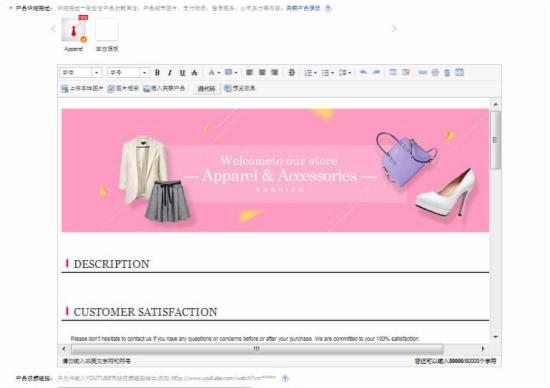Expand the ordered list dropdown

point(315,73)
